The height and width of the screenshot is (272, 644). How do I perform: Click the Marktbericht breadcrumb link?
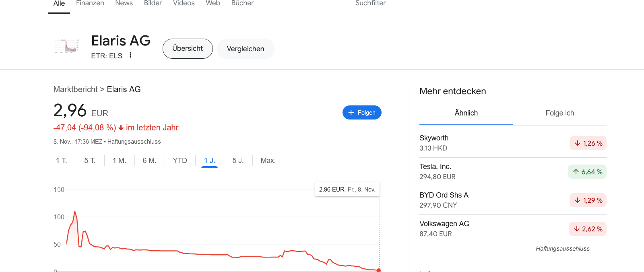[76, 89]
